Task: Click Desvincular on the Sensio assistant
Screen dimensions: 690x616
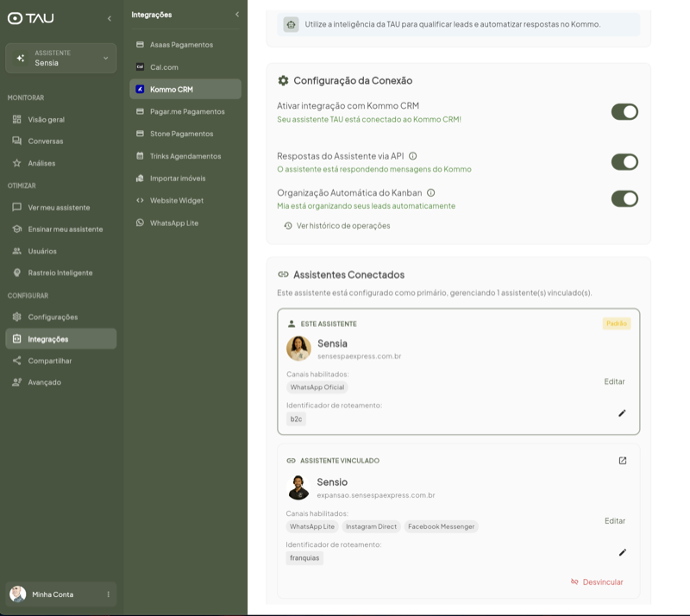Action: tap(603, 581)
